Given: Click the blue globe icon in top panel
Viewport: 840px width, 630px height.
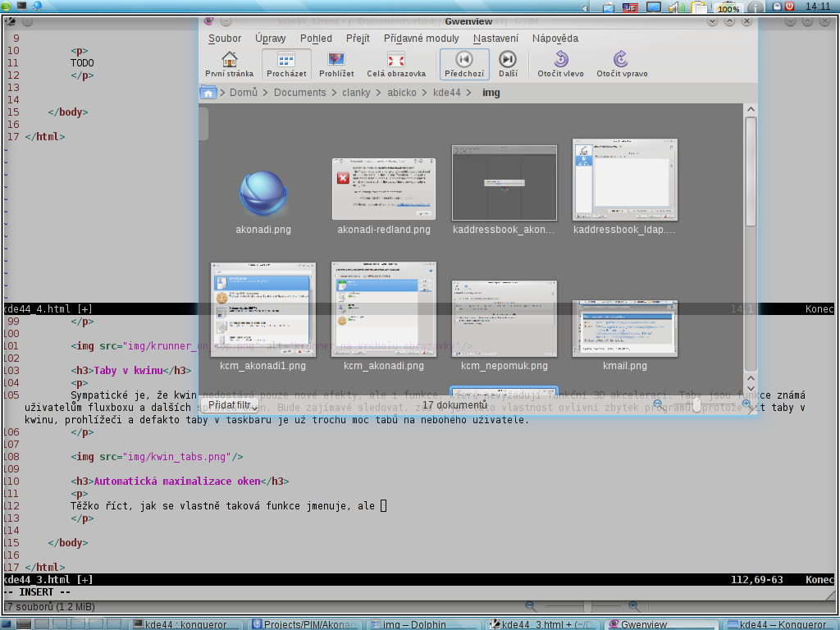Looking at the screenshot, I should point(38,6).
